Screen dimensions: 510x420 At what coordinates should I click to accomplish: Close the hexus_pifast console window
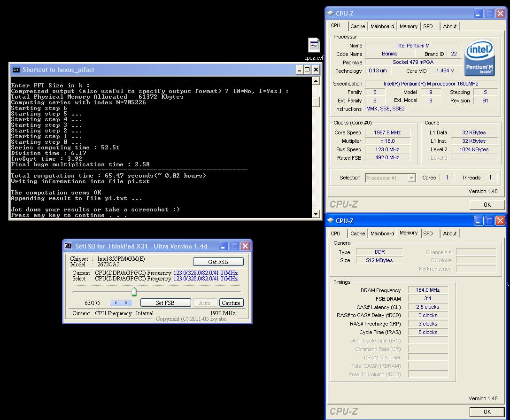316,70
